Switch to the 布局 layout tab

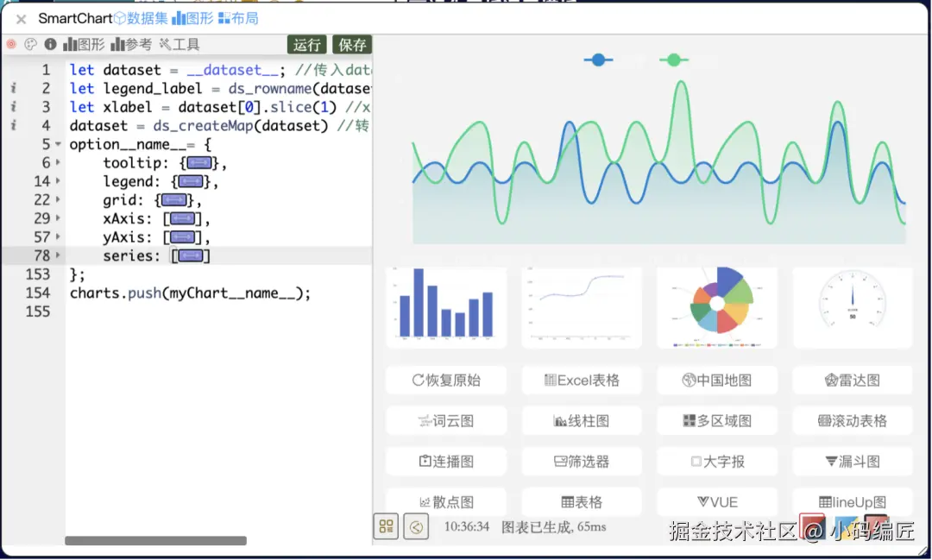(x=238, y=17)
